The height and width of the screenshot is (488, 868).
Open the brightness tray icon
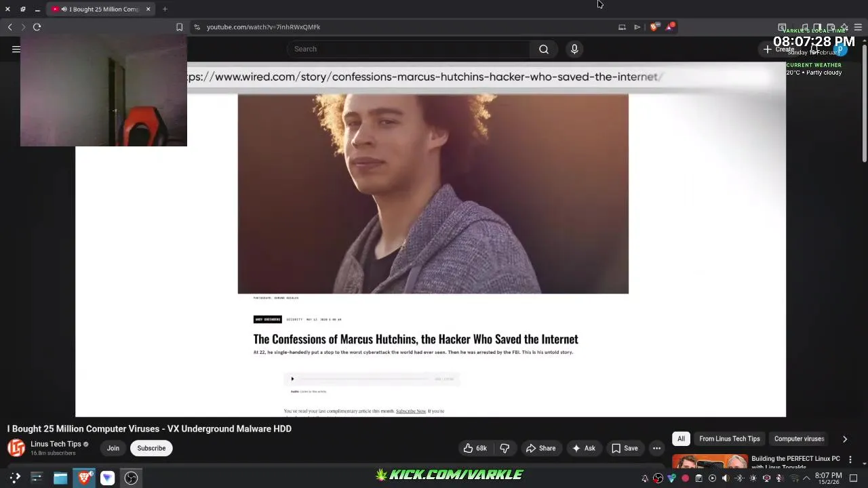tap(753, 479)
